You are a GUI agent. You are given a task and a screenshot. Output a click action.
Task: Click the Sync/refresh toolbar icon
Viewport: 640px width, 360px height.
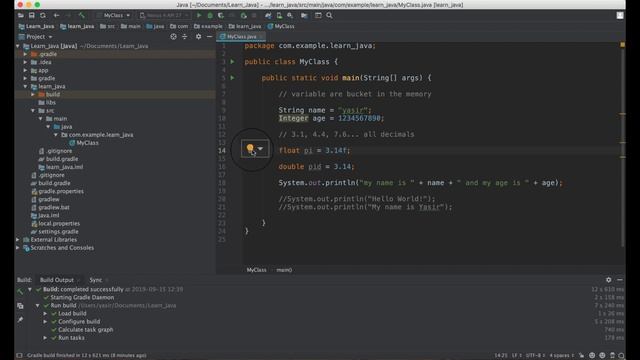click(43, 16)
